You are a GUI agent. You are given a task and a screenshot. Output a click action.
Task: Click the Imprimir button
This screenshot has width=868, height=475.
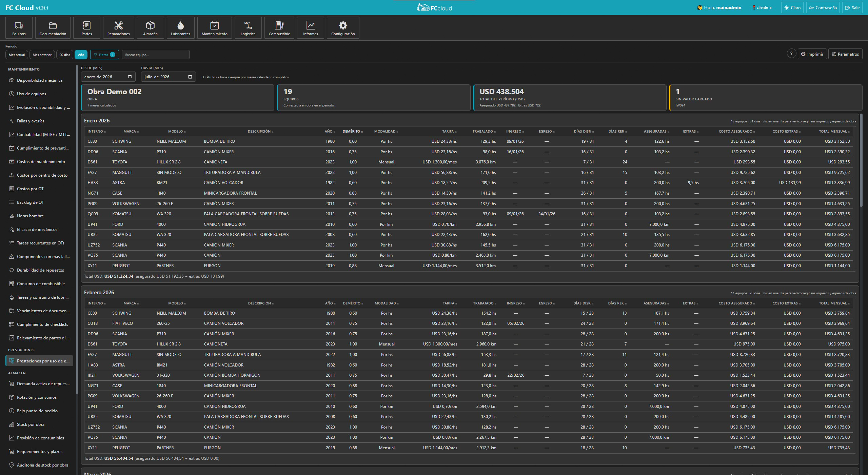pos(812,54)
